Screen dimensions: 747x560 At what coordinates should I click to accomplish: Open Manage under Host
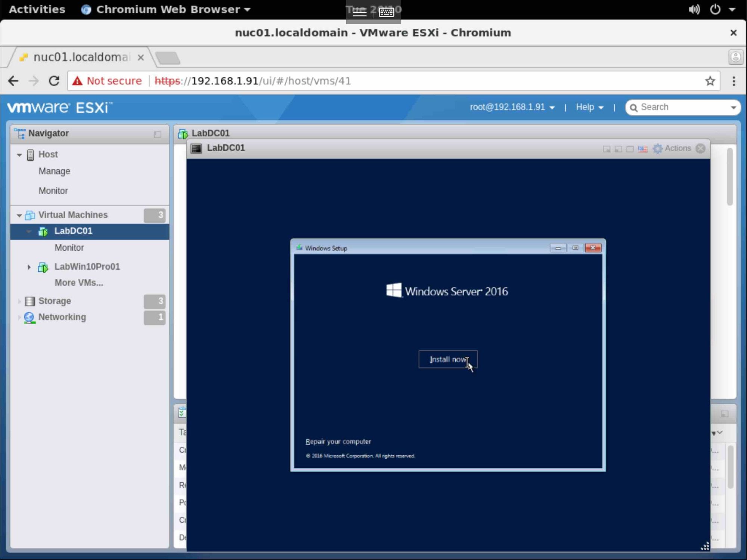click(x=55, y=171)
